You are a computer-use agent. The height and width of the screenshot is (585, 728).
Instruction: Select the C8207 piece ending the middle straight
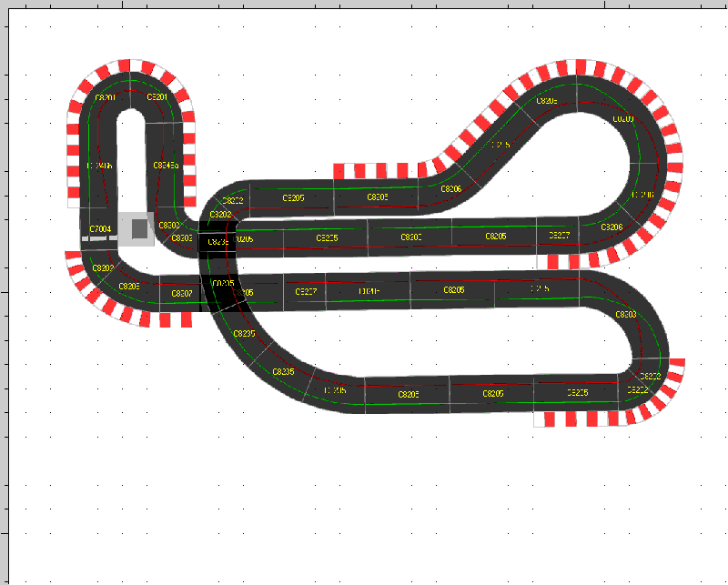coord(560,235)
